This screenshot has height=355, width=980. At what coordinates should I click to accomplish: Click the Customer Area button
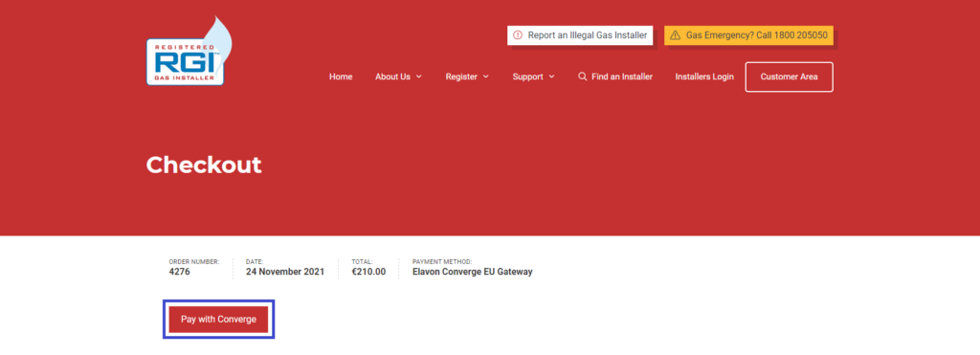(x=789, y=77)
